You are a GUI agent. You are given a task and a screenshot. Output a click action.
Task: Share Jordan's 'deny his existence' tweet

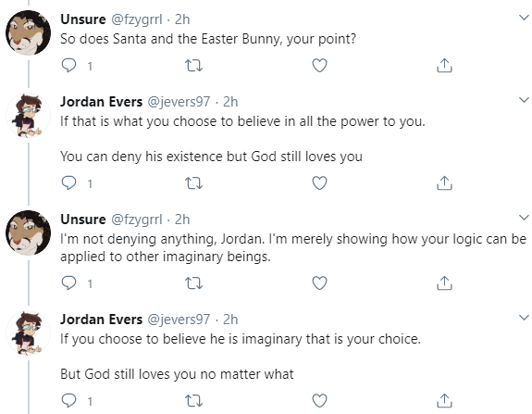pyautogui.click(x=444, y=183)
